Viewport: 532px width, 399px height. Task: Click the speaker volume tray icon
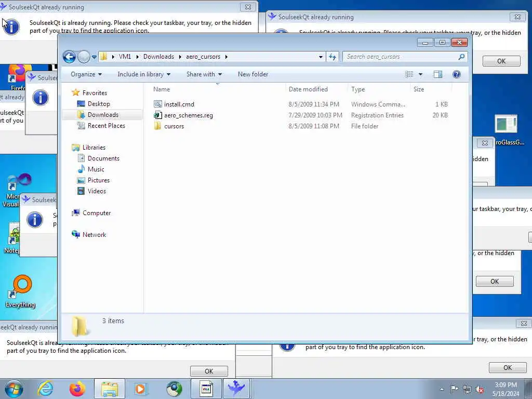[480, 390]
